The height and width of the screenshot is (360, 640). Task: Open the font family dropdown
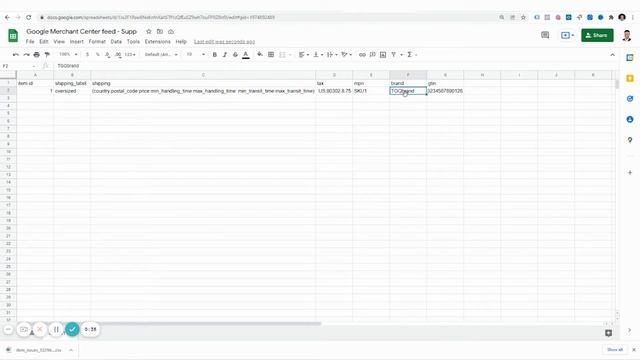tap(161, 55)
